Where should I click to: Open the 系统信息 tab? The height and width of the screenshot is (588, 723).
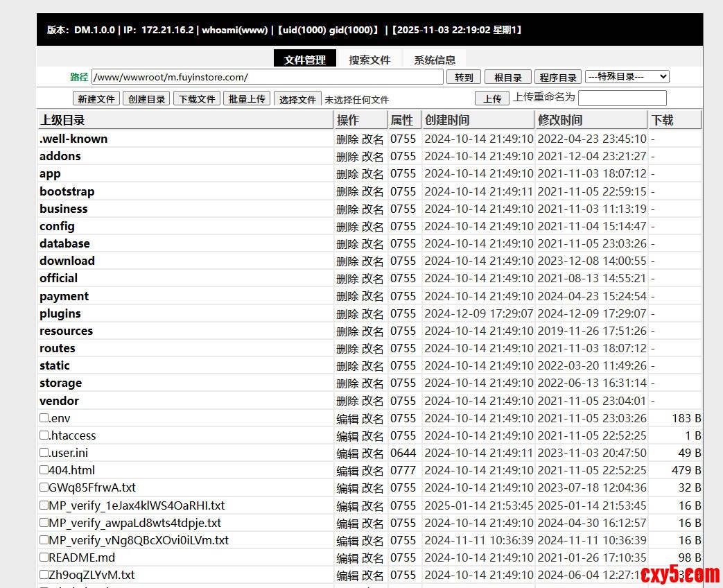point(435,60)
